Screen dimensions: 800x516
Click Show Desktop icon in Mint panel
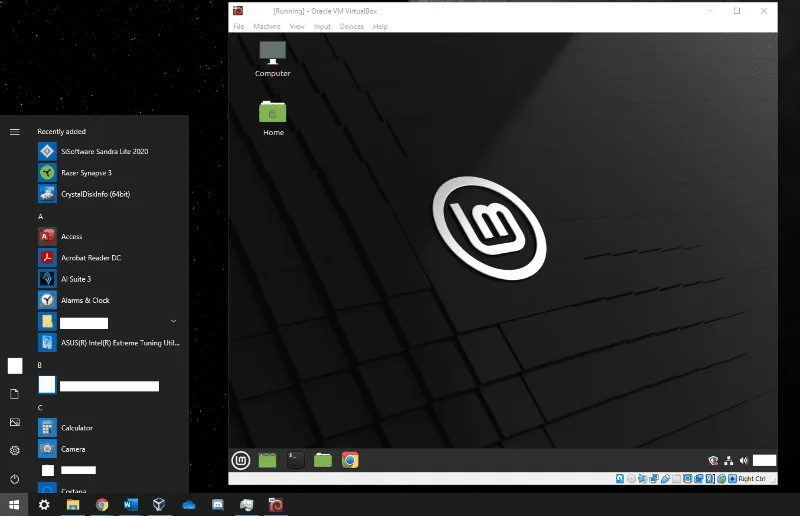point(267,460)
